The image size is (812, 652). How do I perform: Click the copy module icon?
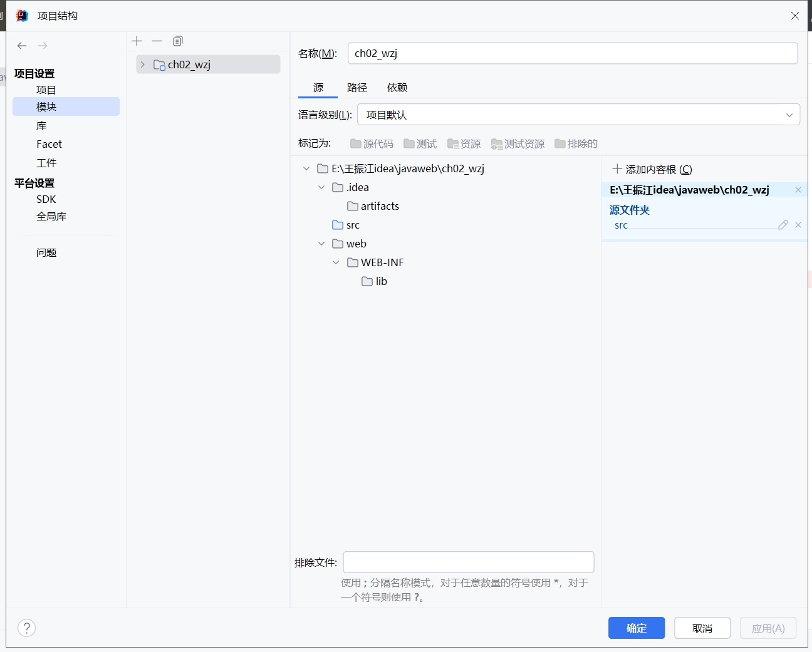point(178,41)
